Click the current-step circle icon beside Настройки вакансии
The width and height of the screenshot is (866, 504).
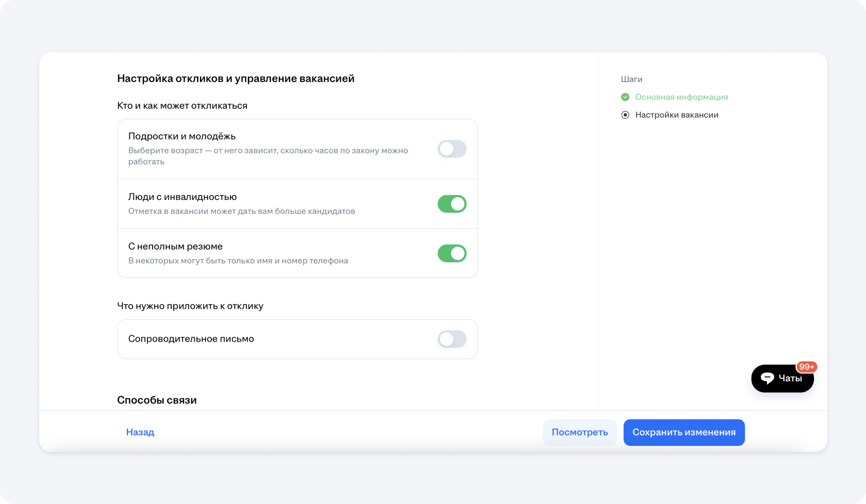coord(625,115)
